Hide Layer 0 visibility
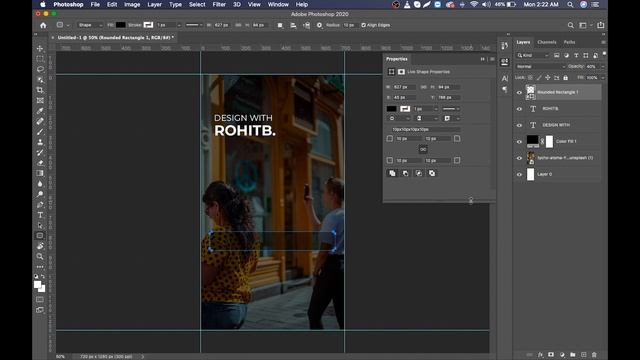 [519, 174]
